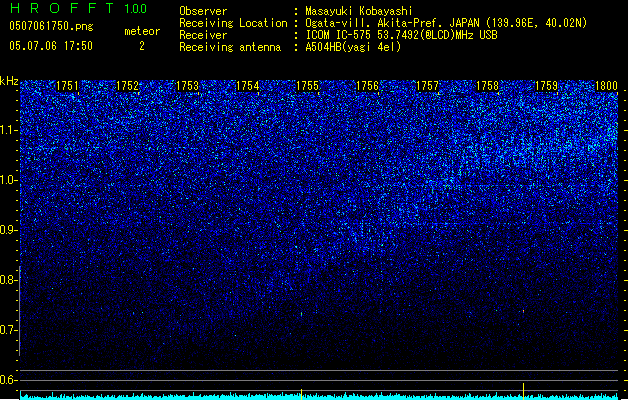629x400 pixels.
Task: Click the meteor echo spot near 1755
Action: coord(302,314)
